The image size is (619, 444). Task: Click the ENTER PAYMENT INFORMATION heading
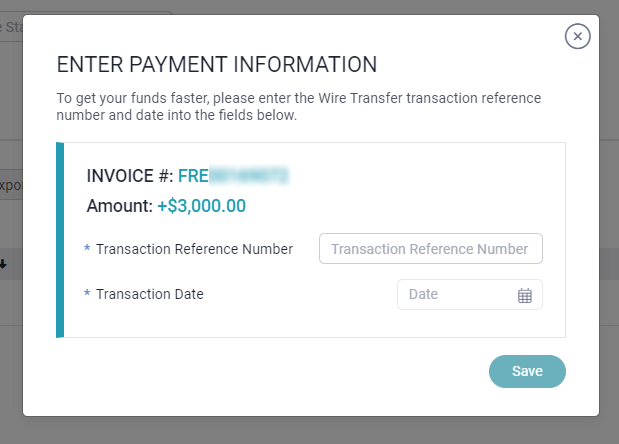tap(217, 64)
